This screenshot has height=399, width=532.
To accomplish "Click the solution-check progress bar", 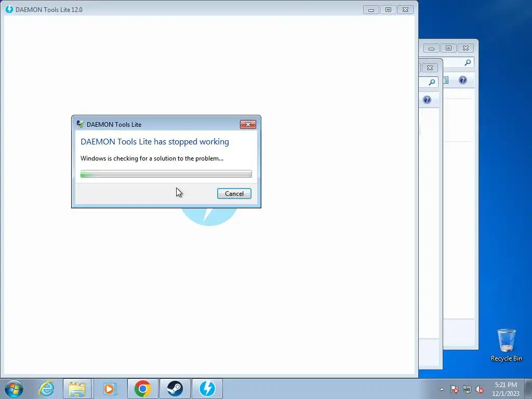I will [166, 174].
